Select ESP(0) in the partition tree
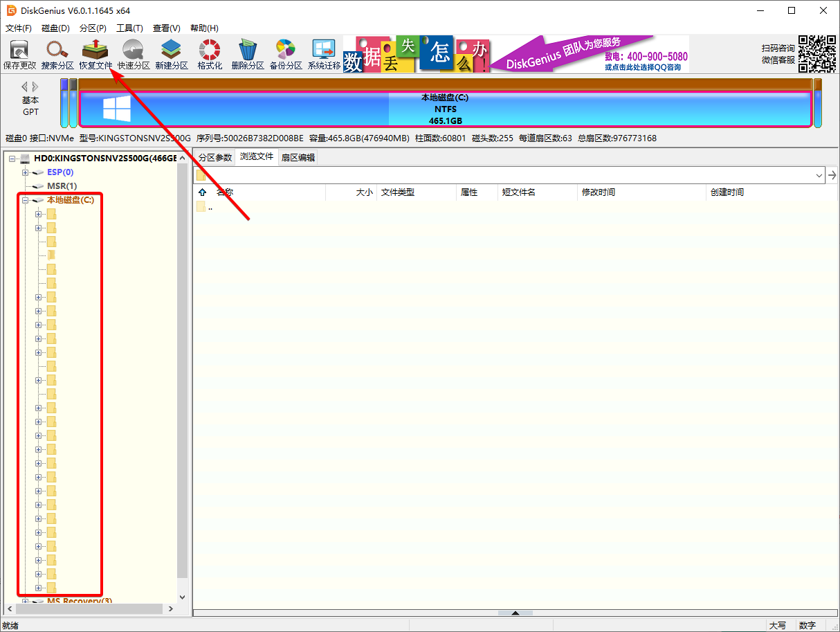This screenshot has width=840, height=632. (60, 172)
